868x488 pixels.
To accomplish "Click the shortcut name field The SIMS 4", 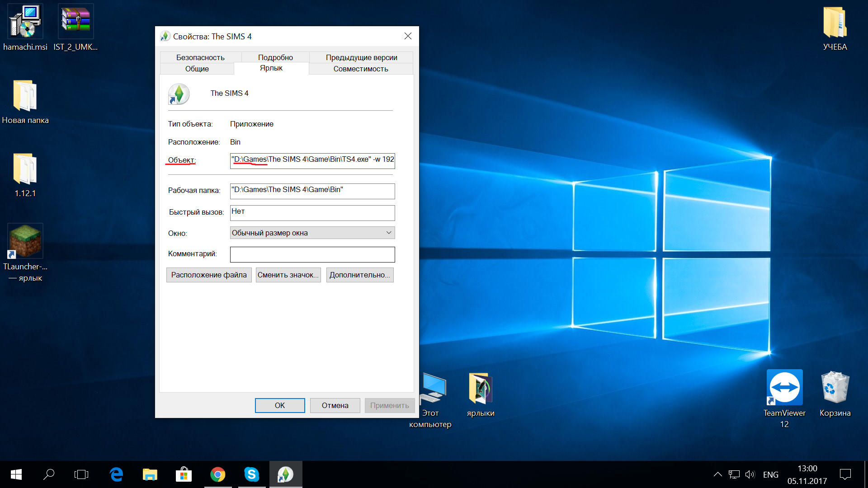I will tap(229, 93).
